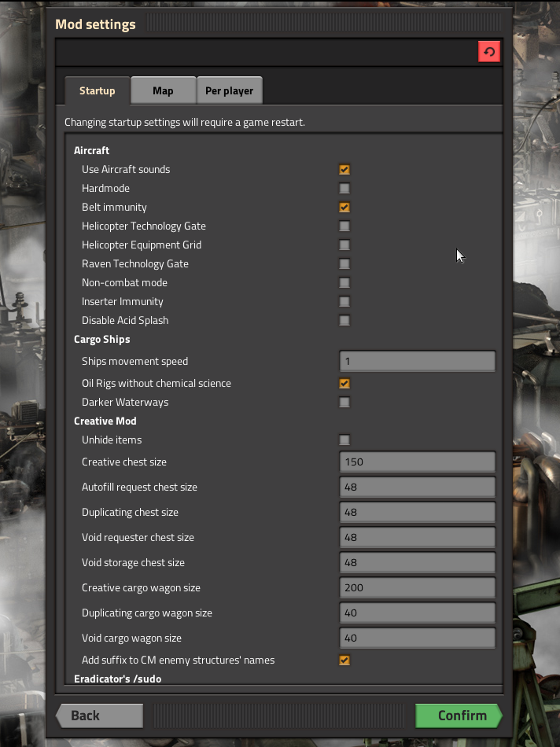Viewport: 560px width, 747px height.
Task: Confirm the mod settings
Action: 459,716
